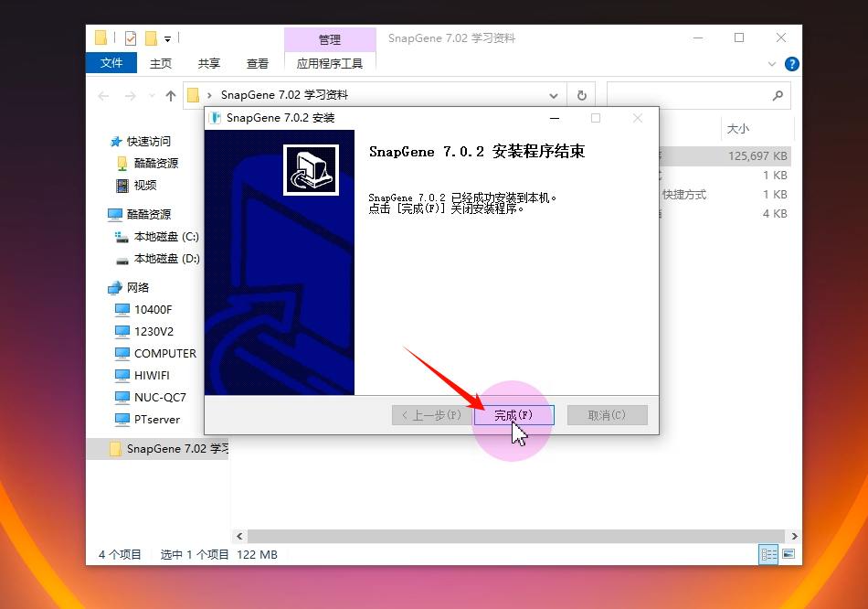Click the 完成(F) button to finish installation
This screenshot has height=609, width=868.
pyautogui.click(x=513, y=415)
